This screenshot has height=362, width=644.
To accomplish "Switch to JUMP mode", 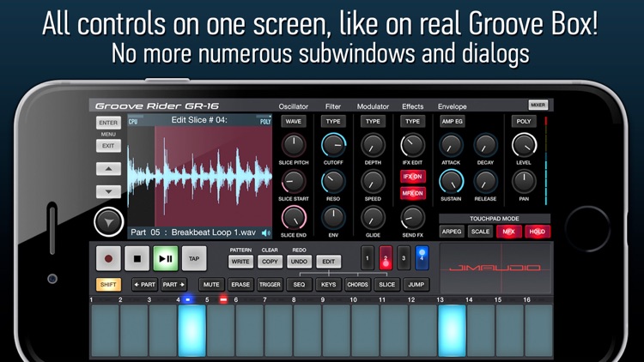I will click(x=416, y=285).
